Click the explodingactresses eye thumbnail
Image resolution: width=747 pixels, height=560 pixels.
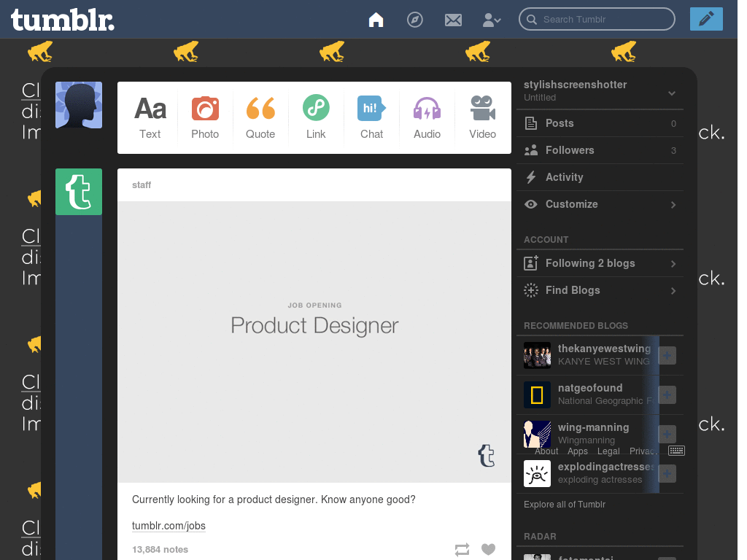(537, 474)
